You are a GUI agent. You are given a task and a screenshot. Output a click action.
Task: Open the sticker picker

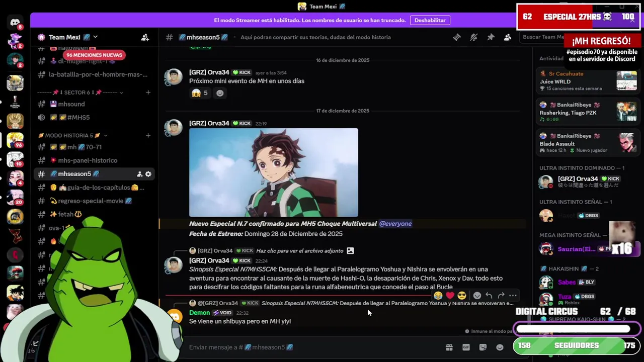coord(483,347)
